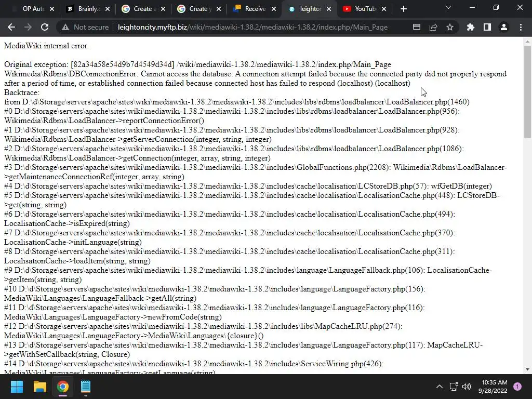
Task: Share this page via share icon
Action: (433, 27)
